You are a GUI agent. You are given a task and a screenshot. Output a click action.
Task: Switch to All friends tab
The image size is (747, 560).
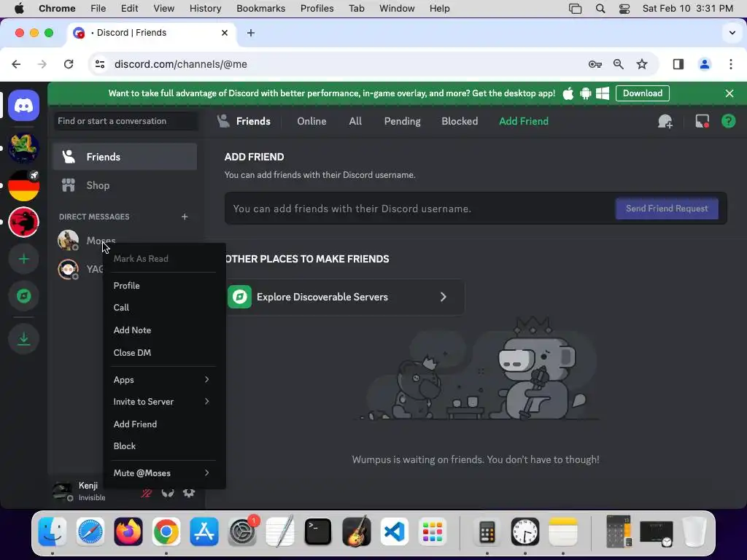pos(355,122)
